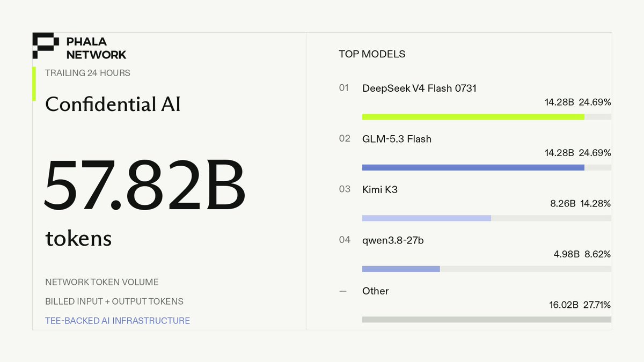
Task: Click the rank number 01 marker
Action: (x=344, y=88)
